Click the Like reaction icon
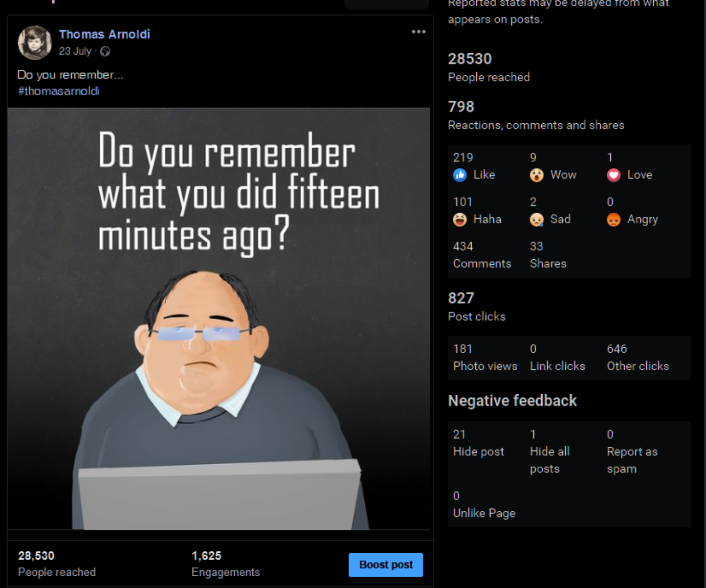The image size is (706, 588). pyautogui.click(x=460, y=175)
